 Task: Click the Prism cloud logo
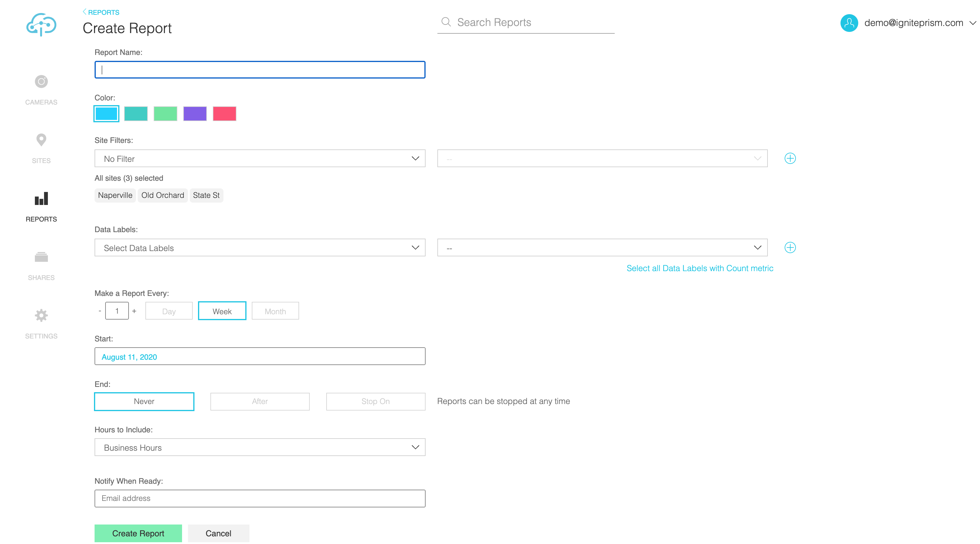click(41, 24)
